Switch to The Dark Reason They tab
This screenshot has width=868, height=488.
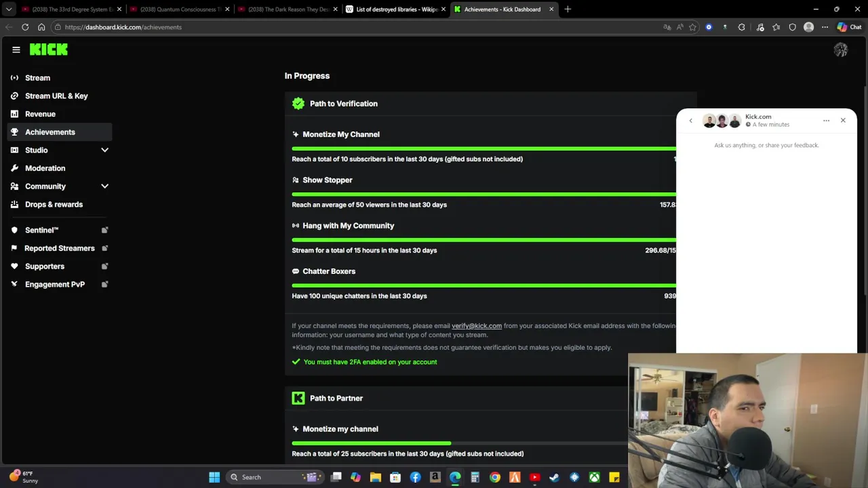point(288,9)
